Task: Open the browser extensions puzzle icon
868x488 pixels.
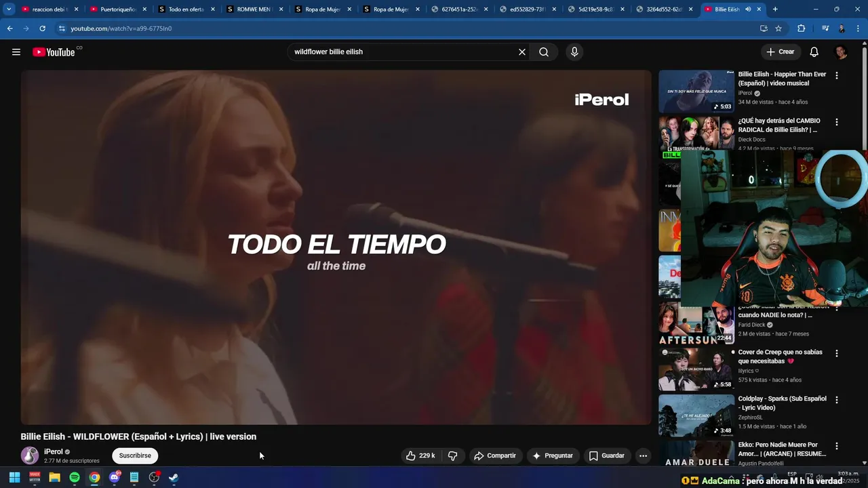Action: [x=801, y=28]
